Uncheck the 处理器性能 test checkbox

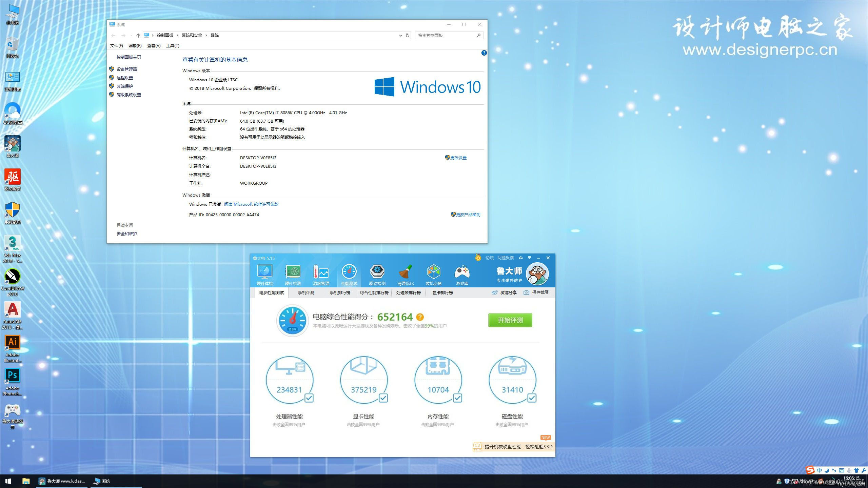coord(309,398)
